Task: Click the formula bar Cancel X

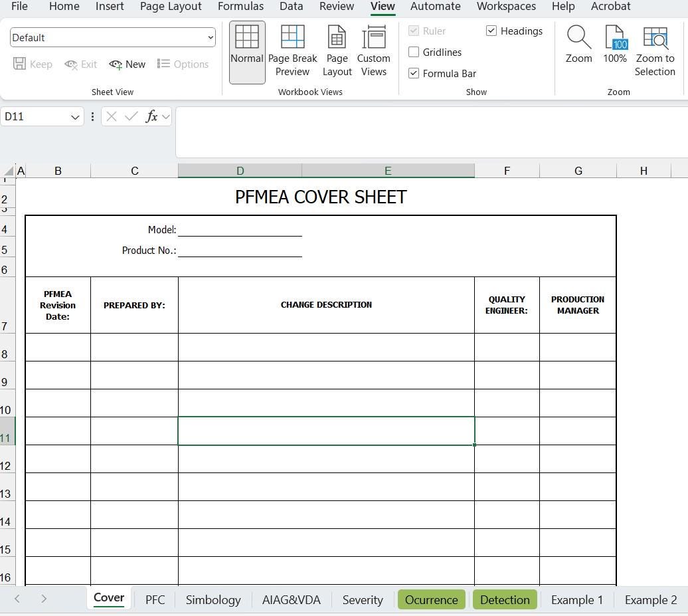Action: (x=112, y=116)
